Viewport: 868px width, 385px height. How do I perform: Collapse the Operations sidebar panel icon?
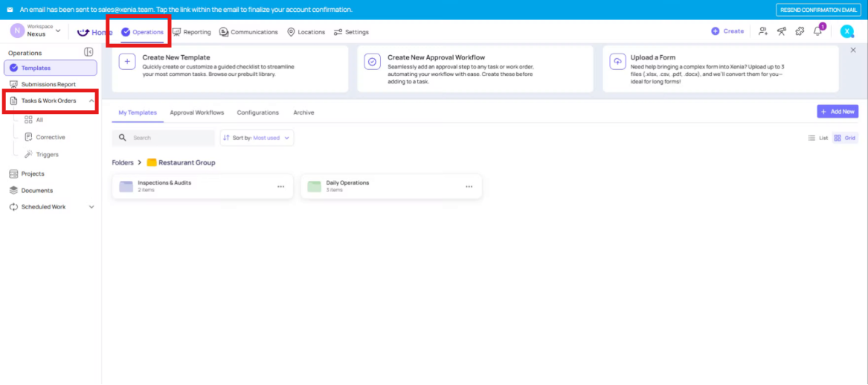[89, 52]
